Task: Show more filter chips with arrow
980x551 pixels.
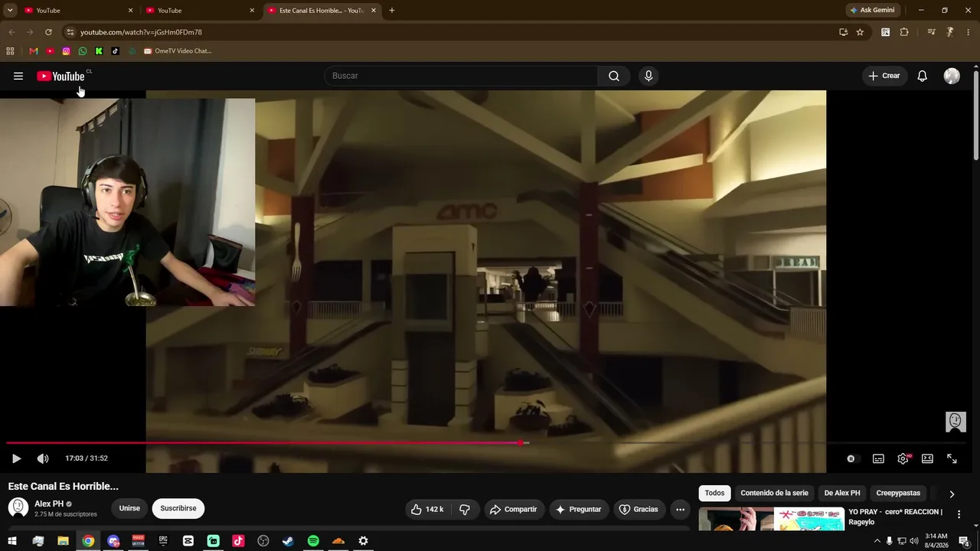Action: [952, 494]
